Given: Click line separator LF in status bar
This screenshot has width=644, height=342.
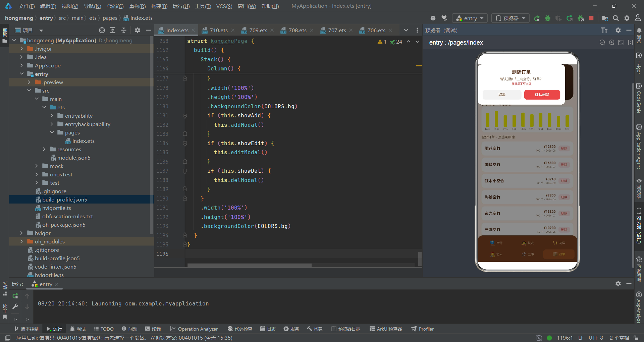Looking at the screenshot, I should coord(581,338).
